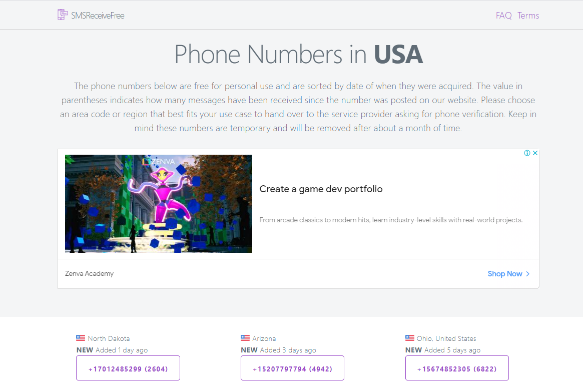
Task: Click the Zenva game ad image
Action: click(159, 204)
